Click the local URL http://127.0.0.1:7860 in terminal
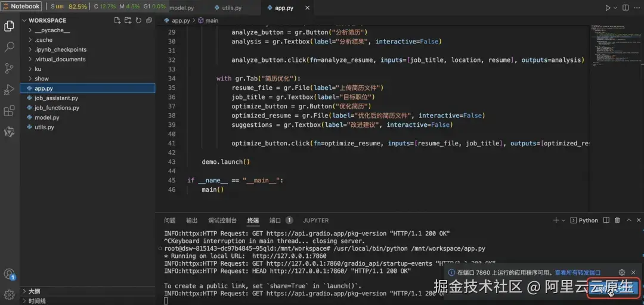The width and height of the screenshot is (644, 305). (x=289, y=256)
